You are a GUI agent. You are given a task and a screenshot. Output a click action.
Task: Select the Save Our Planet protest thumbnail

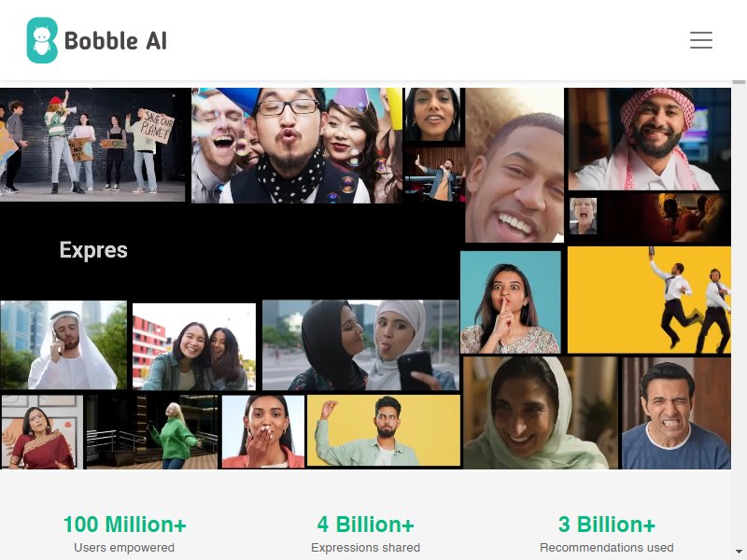(x=92, y=145)
